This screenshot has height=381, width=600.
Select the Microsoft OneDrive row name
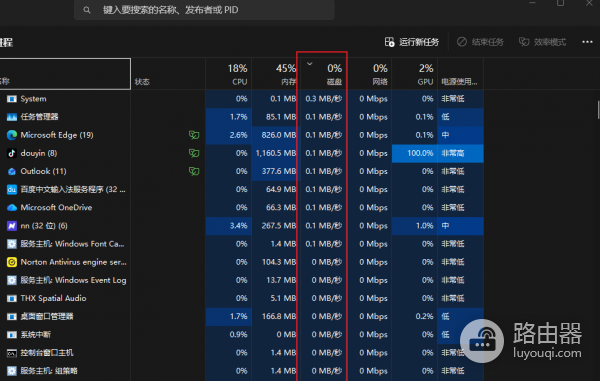click(x=56, y=208)
